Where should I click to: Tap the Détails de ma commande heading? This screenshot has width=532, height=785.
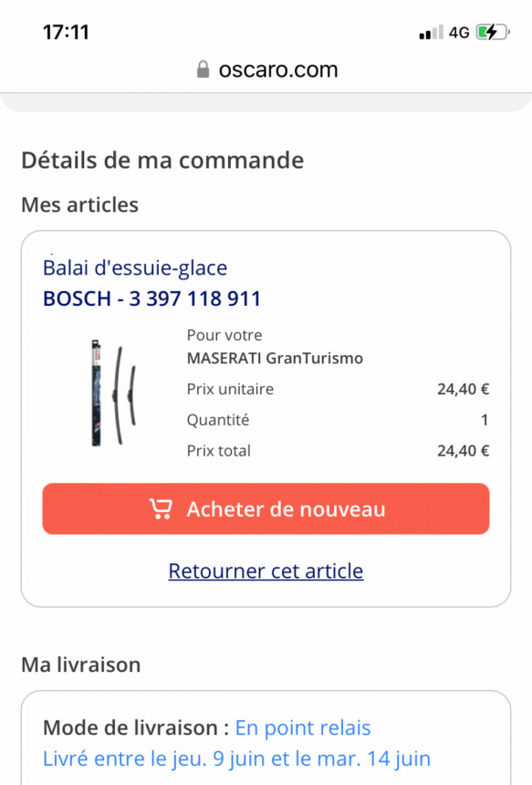[162, 161]
